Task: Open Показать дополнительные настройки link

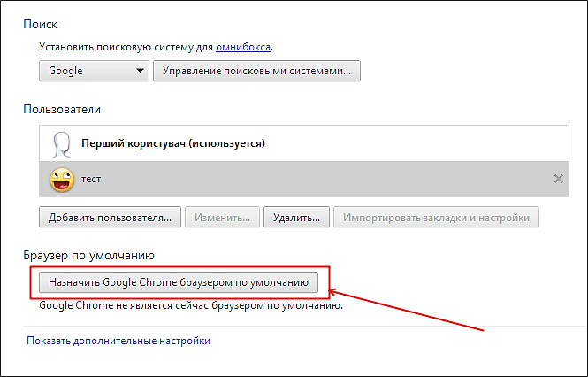Action: click(118, 341)
